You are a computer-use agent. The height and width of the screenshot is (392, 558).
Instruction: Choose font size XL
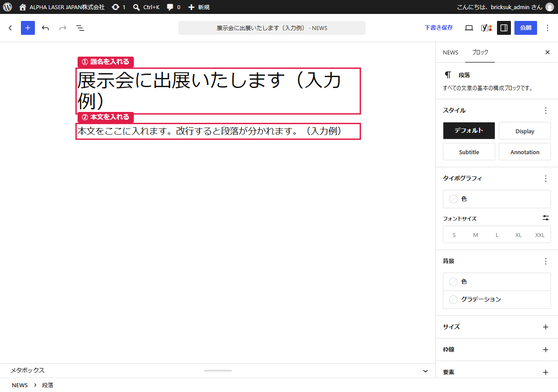[x=518, y=235]
